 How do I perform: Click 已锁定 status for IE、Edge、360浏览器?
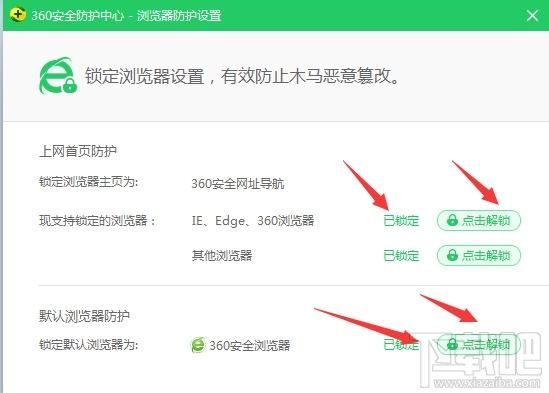[x=401, y=221]
